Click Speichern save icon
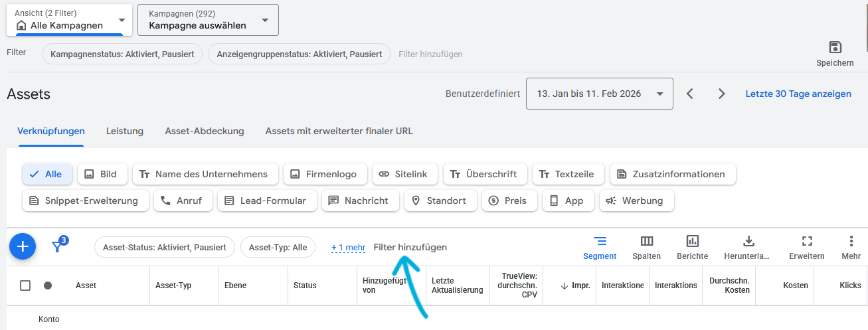Viewport: 868px width, 330px height. [835, 48]
